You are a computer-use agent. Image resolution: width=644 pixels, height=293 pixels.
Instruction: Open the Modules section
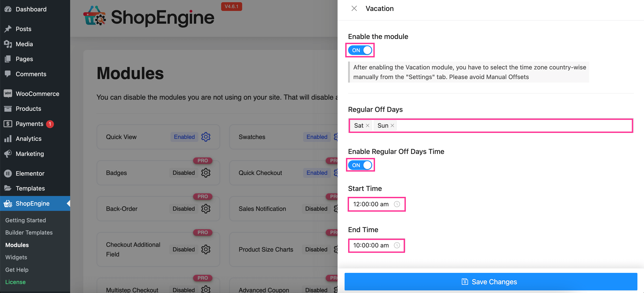tap(17, 245)
